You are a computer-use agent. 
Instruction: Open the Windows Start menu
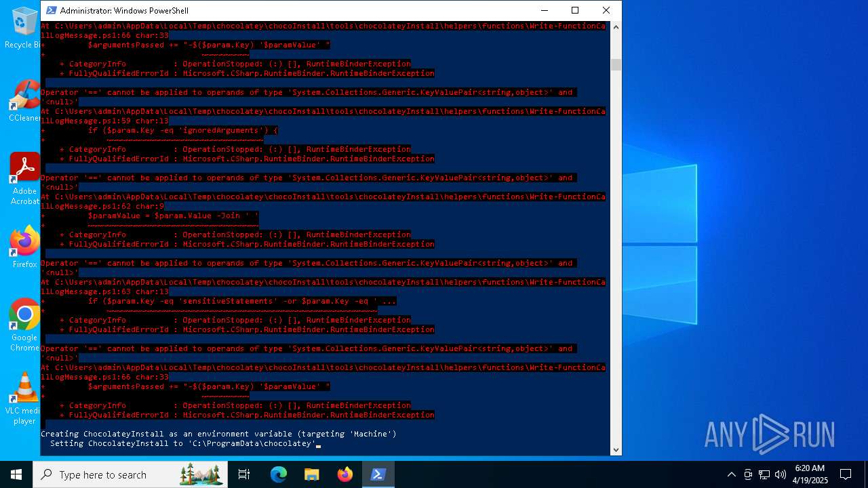(x=16, y=474)
